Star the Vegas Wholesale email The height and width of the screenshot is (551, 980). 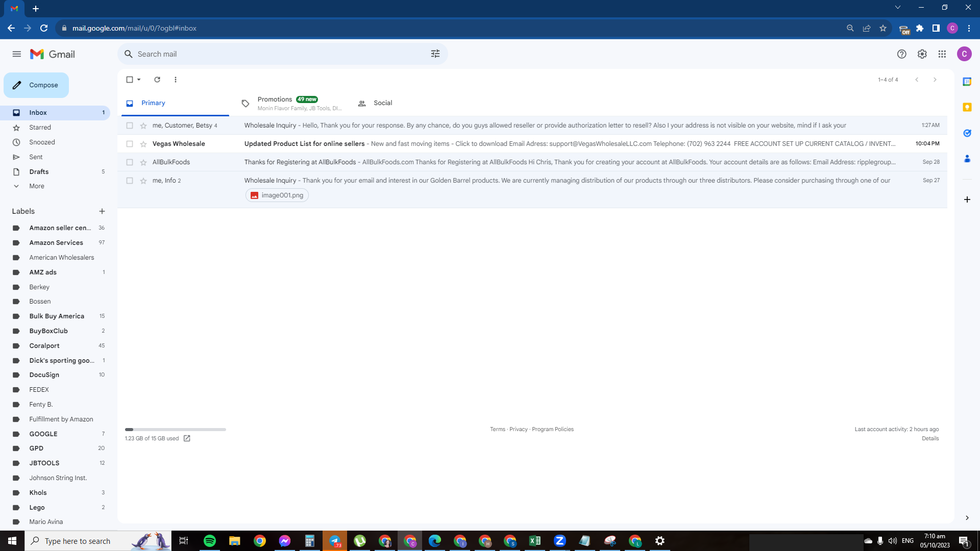click(143, 144)
